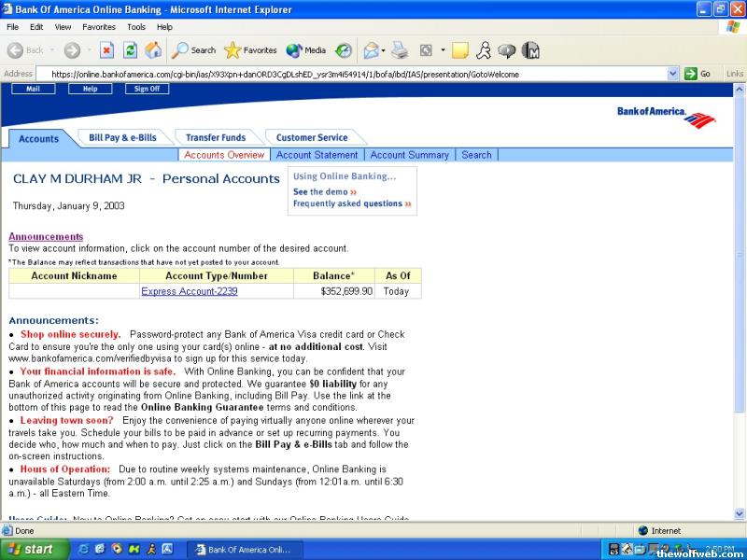747x560 pixels.
Task: Open the Mail icon dropdown in toolbar
Action: [x=385, y=50]
